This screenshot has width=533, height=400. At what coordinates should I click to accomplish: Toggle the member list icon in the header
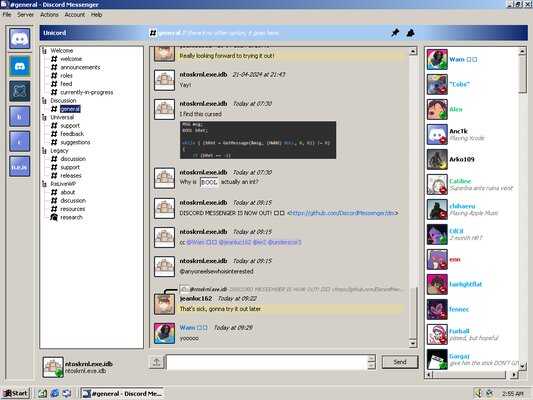point(411,33)
